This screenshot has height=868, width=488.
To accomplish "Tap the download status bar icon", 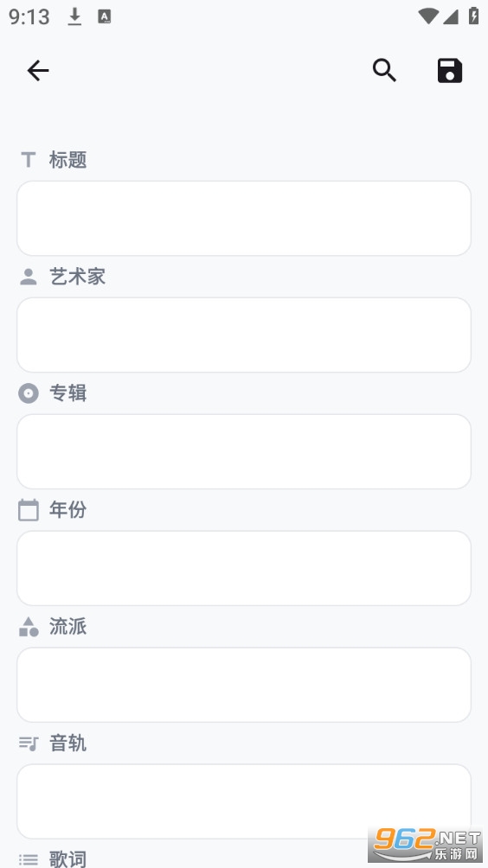I will coord(74,16).
